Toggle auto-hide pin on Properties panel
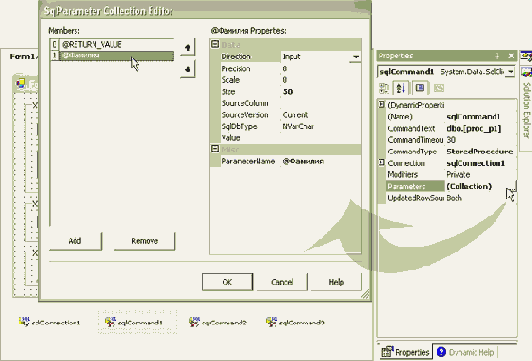 497,56
